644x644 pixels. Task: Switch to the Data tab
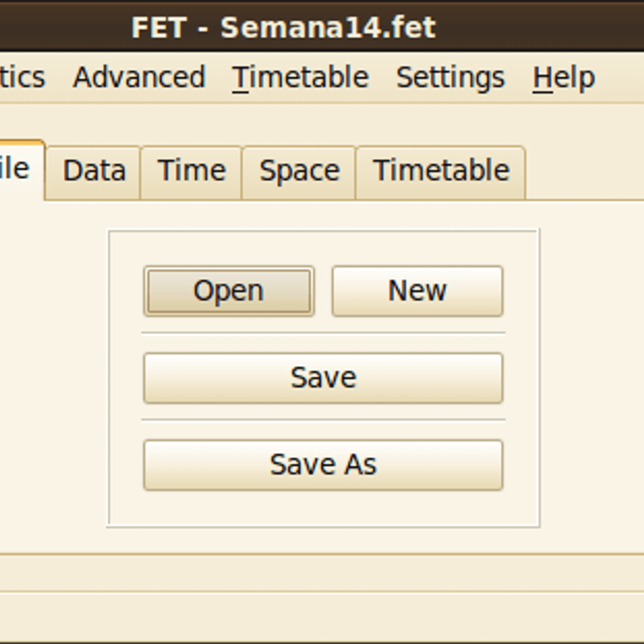click(x=94, y=171)
